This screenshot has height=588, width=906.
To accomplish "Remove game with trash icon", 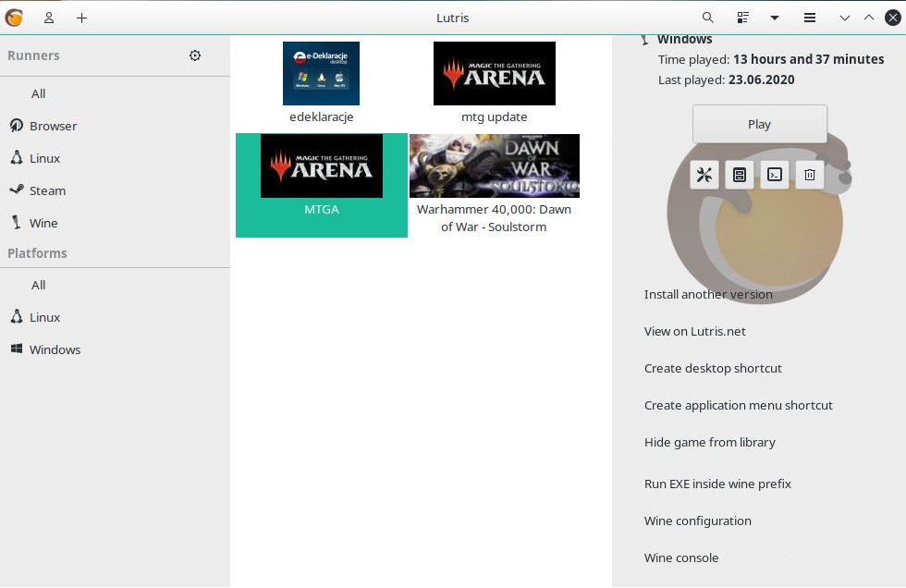I will (x=810, y=175).
